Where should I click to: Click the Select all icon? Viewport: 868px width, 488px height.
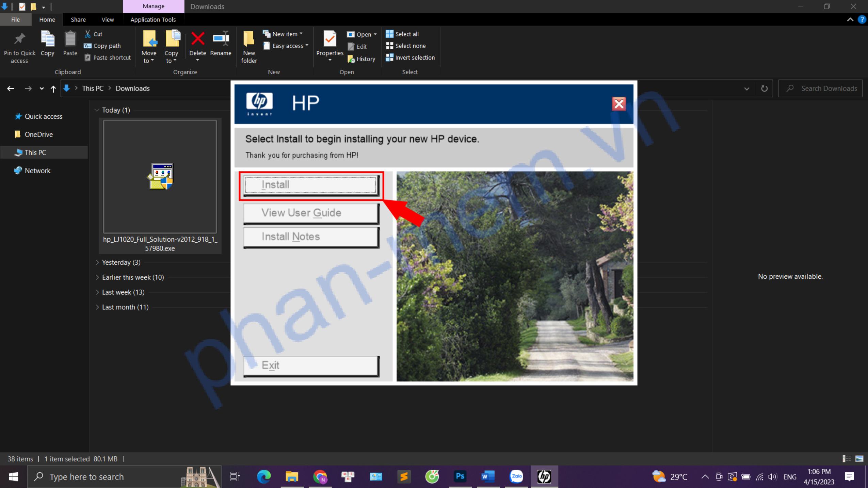point(389,34)
